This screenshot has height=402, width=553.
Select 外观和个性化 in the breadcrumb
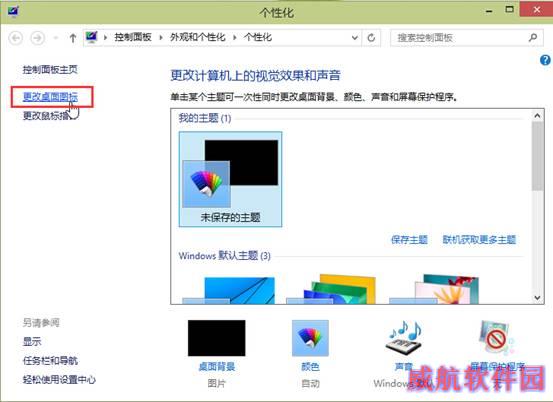coord(198,37)
